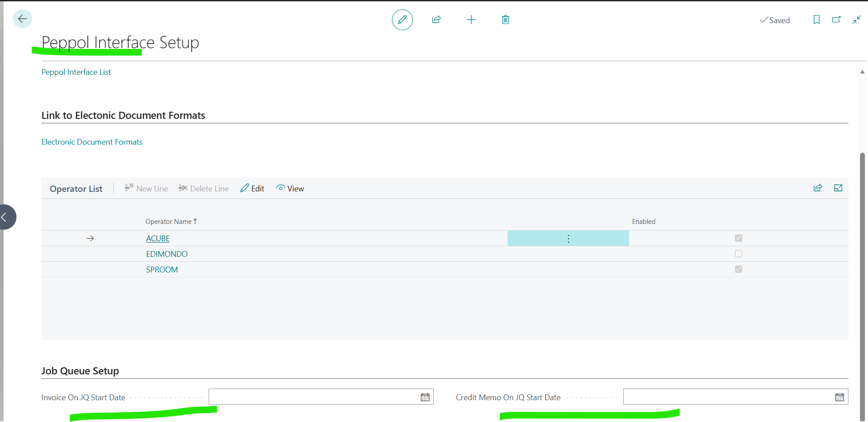This screenshot has width=868, height=422.
Task: Open Credit Memo On JQ Start Date calendar
Action: coord(840,397)
